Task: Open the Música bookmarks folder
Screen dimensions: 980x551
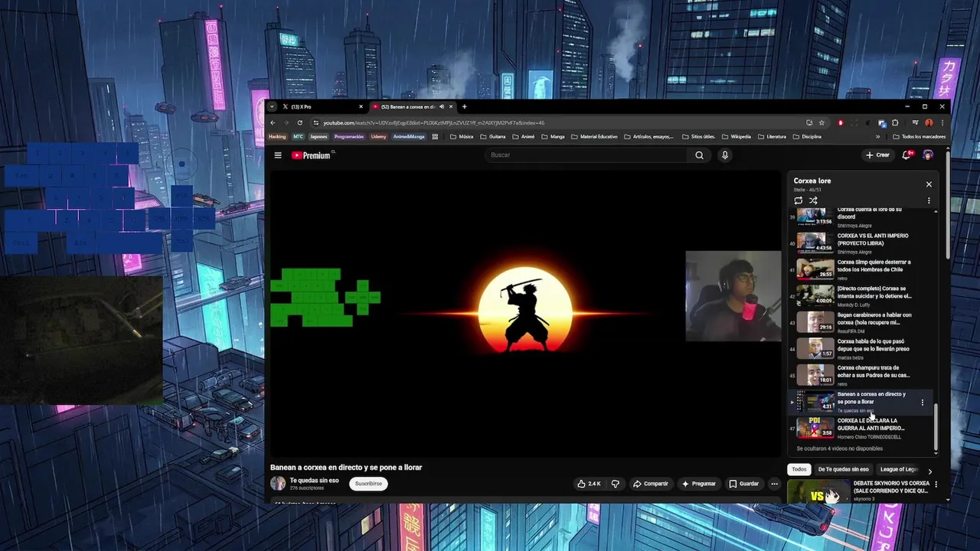Action: [462, 136]
